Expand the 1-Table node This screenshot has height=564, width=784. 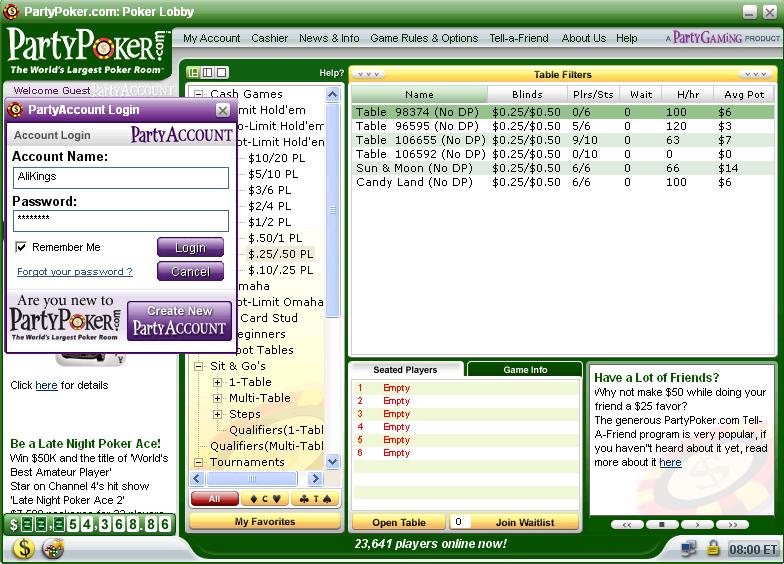click(217, 382)
